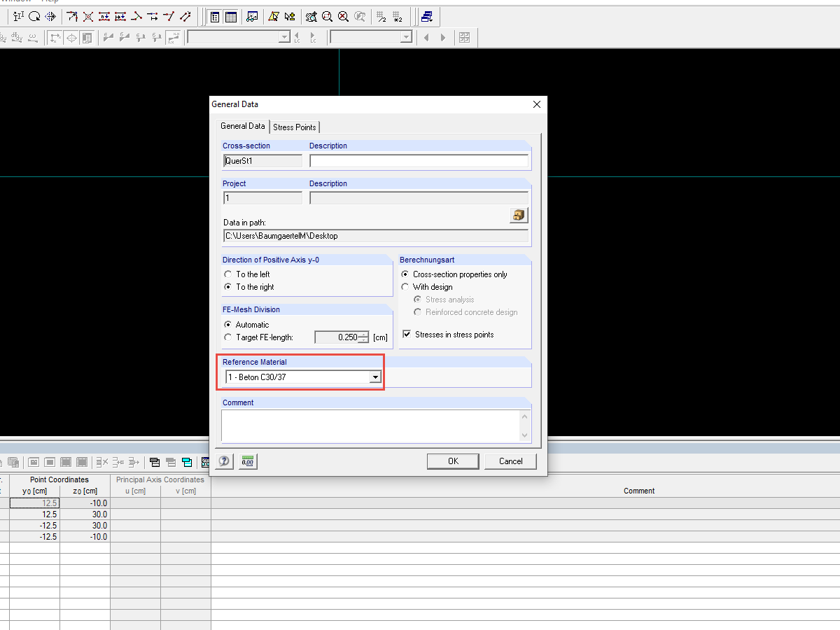The width and height of the screenshot is (840, 630).
Task: Click the help question mark icon in dialog
Action: click(x=224, y=461)
